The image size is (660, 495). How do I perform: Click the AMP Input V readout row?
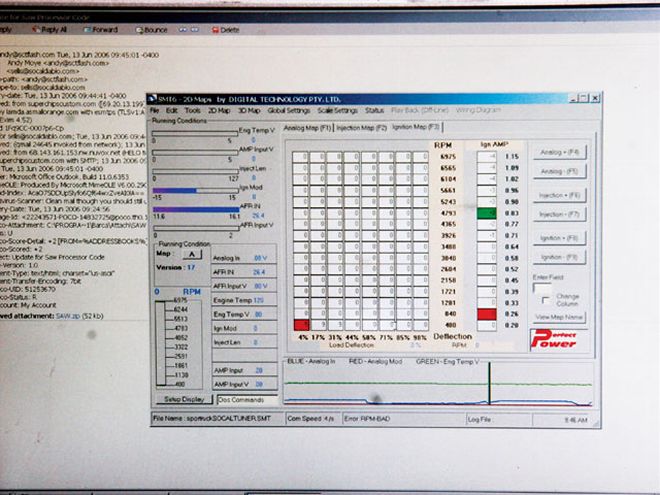click(x=244, y=384)
